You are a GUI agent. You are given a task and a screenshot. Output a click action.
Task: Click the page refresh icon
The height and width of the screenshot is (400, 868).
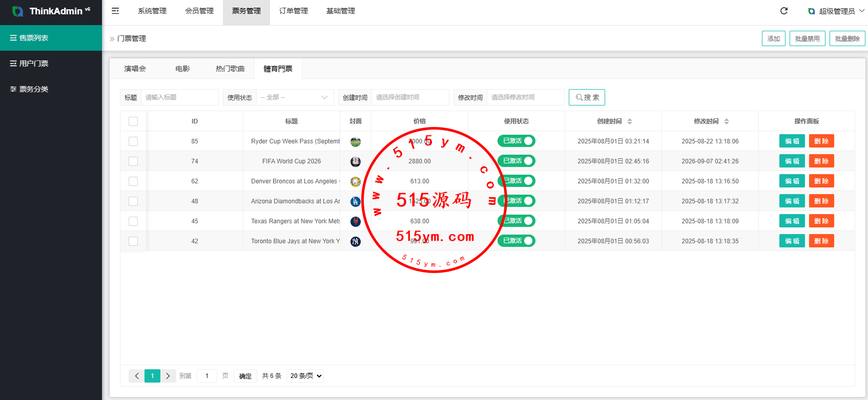(x=784, y=11)
